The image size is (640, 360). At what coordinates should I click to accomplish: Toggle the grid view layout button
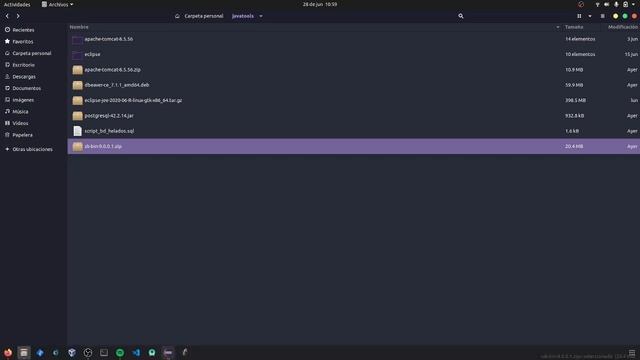pyautogui.click(x=579, y=16)
